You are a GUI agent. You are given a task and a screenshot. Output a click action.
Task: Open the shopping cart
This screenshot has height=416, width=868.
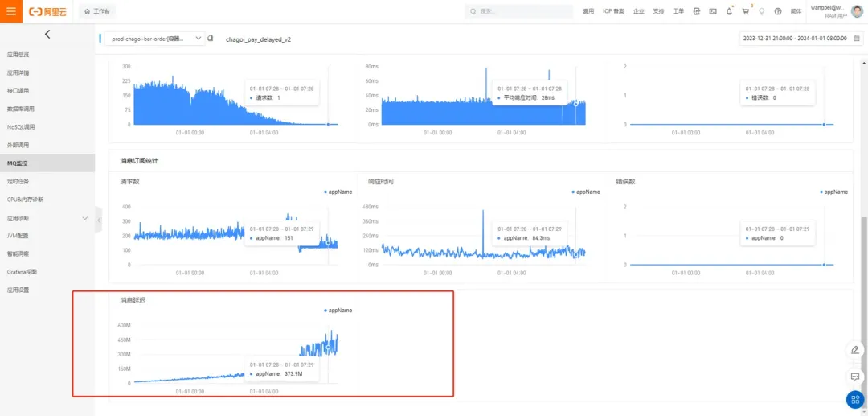coord(746,11)
